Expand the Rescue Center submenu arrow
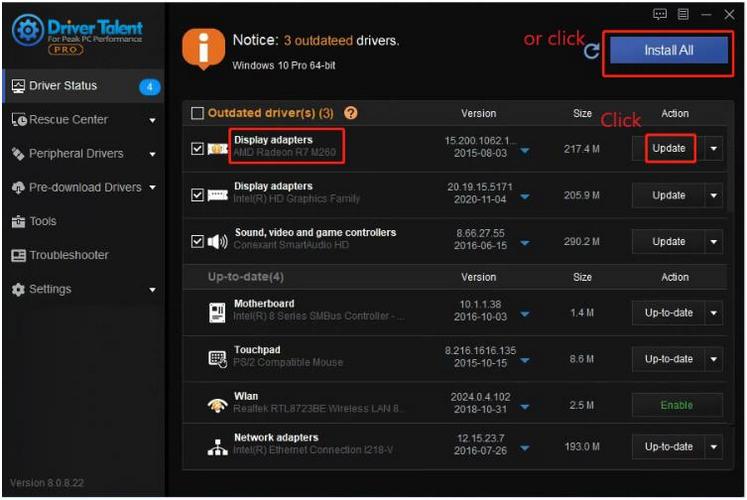 152,120
